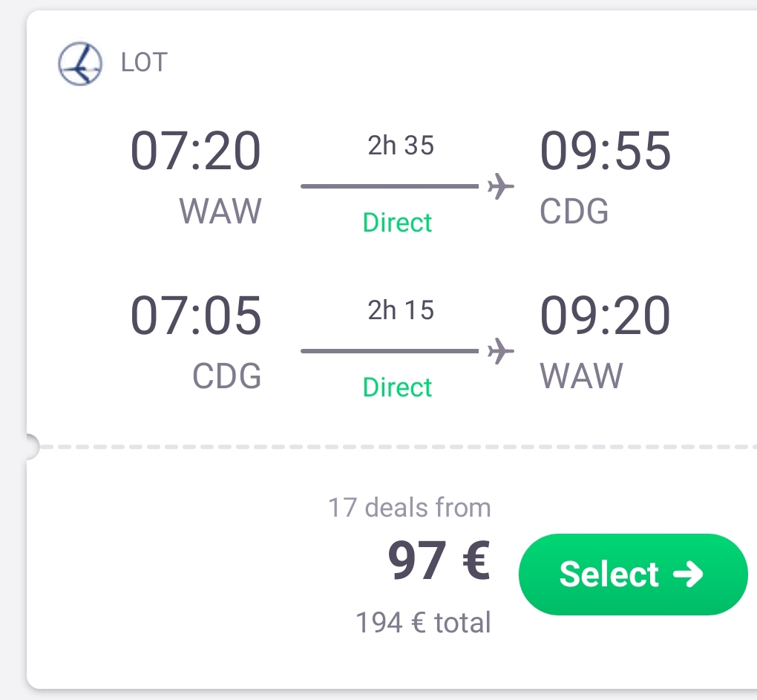Click the 97 € price
The width and height of the screenshot is (757, 700).
pyautogui.click(x=439, y=560)
